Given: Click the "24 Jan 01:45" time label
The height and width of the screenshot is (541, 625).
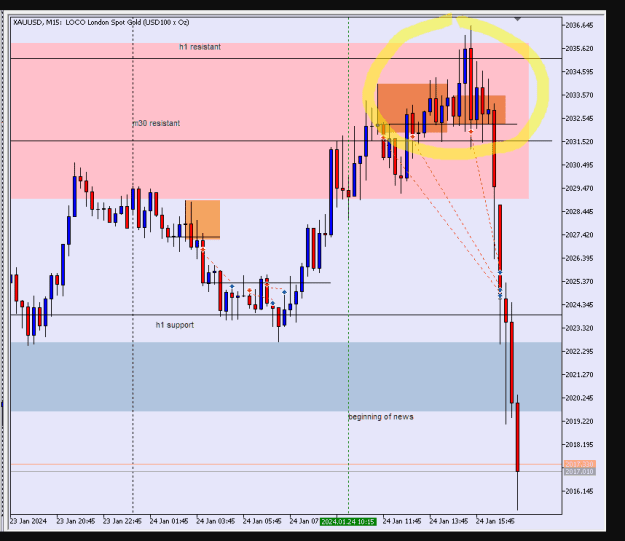Looking at the screenshot, I should click(169, 521).
